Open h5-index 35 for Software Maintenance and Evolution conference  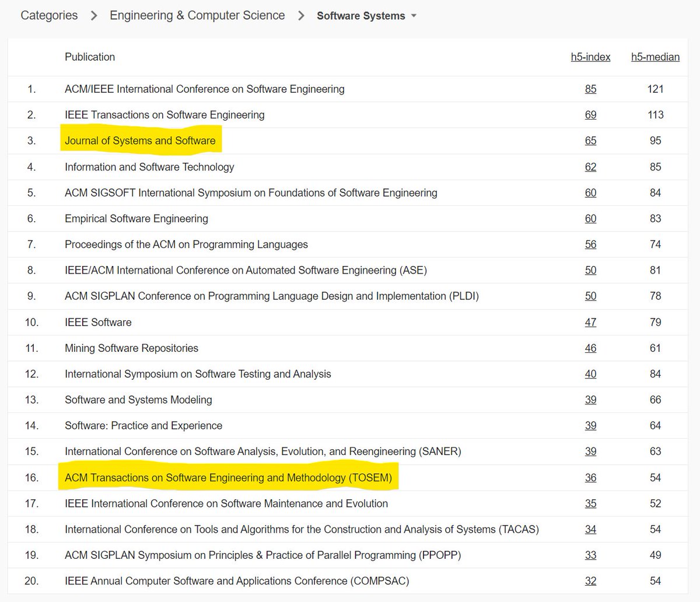click(x=590, y=503)
